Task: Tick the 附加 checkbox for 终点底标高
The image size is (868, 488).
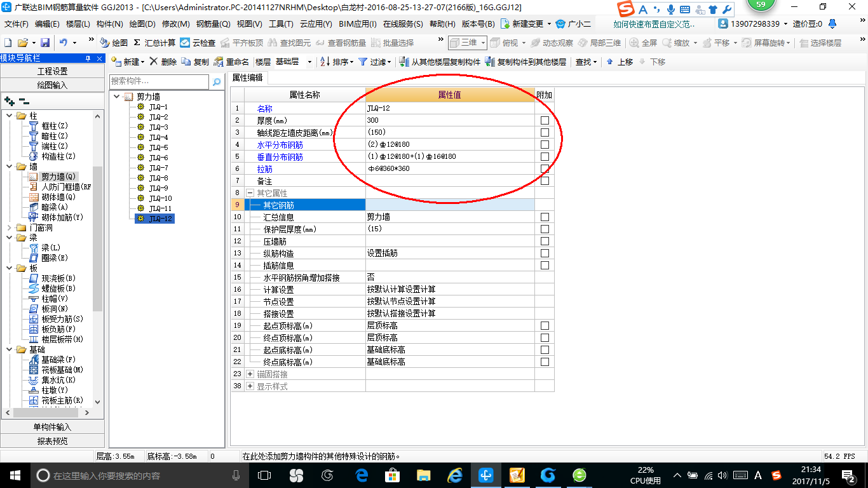Action: [x=545, y=362]
